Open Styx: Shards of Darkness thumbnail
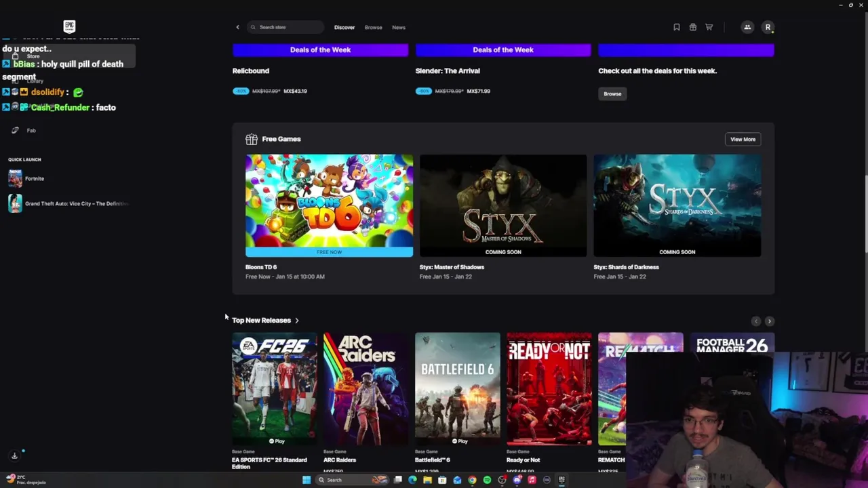Screen dimensions: 868x488 [x=677, y=205]
